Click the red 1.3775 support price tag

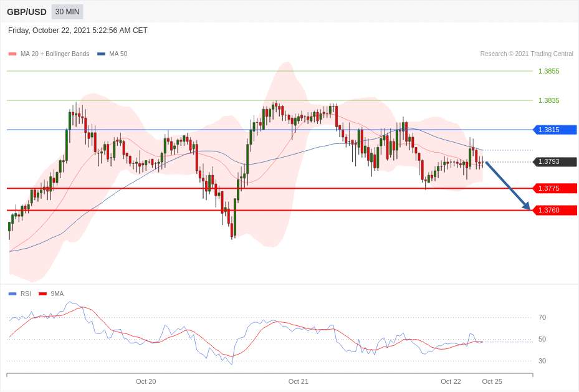pos(555,188)
